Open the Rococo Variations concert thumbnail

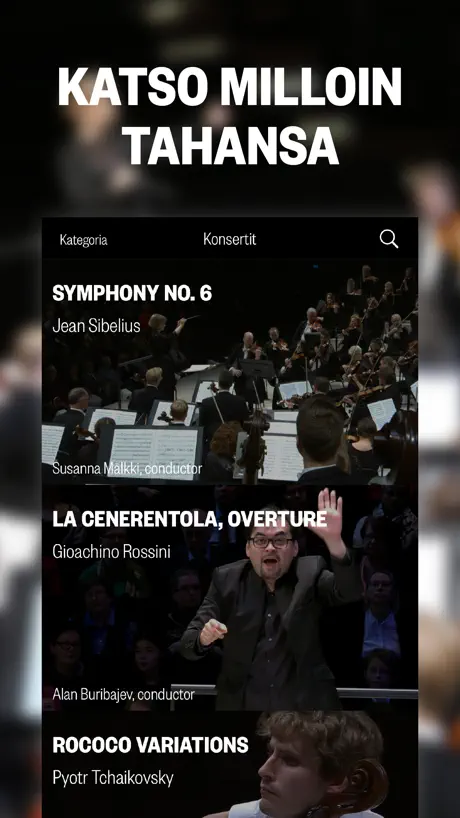point(230,765)
